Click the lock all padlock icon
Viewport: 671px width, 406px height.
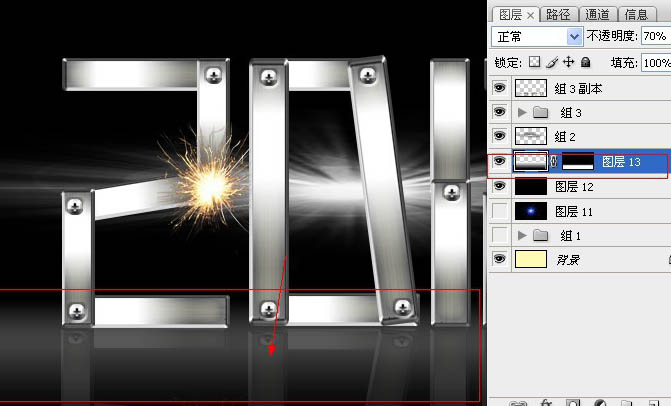[585, 62]
